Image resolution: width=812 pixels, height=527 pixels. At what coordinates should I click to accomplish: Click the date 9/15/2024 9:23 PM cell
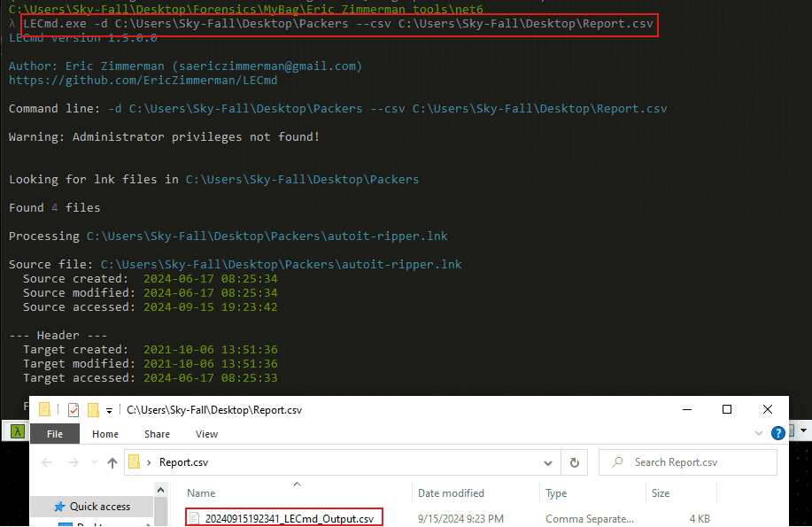460,519
